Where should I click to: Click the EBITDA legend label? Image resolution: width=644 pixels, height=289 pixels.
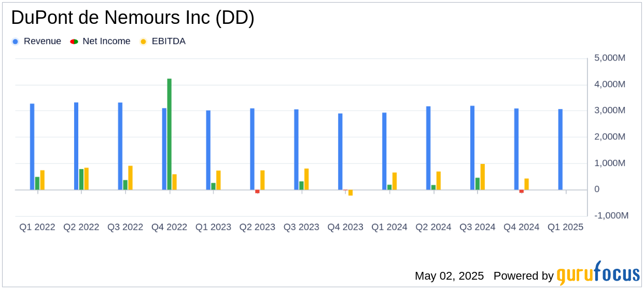coord(169,42)
